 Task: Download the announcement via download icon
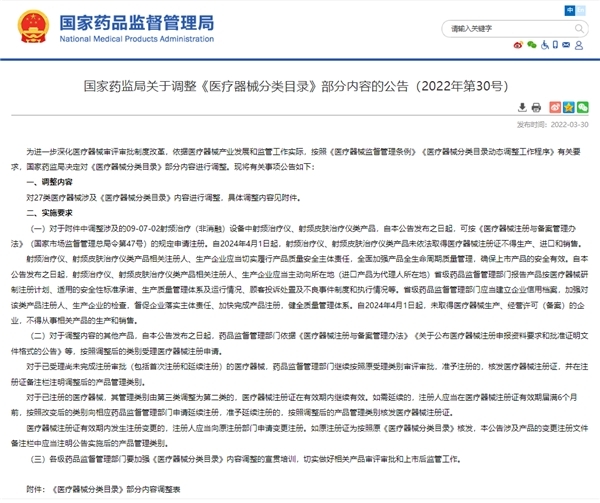(x=522, y=107)
